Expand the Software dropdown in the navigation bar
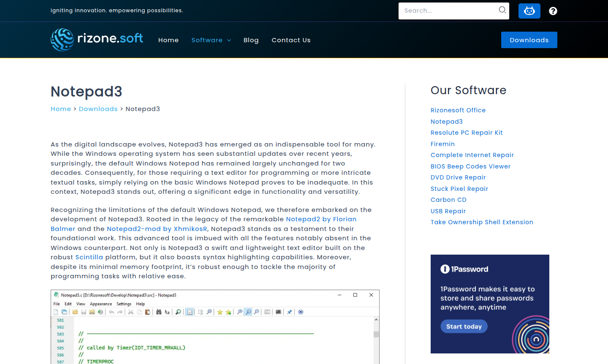Screen dimensions: 608x364 coord(211,40)
